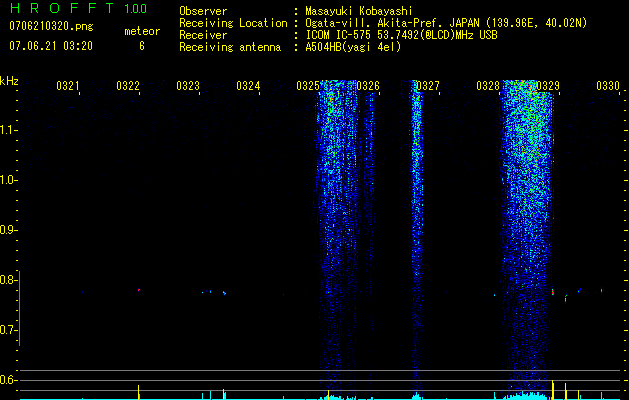Click the tallest yellow spike below 0329
Screen dimensions: 629x400
tap(553, 390)
